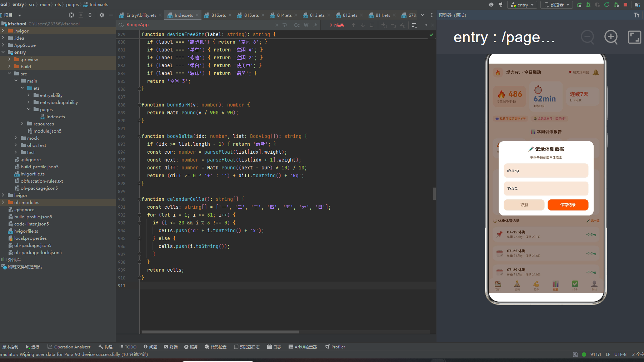Click 取消 button in the preview dialog
This screenshot has height=362, width=644.
tap(524, 205)
